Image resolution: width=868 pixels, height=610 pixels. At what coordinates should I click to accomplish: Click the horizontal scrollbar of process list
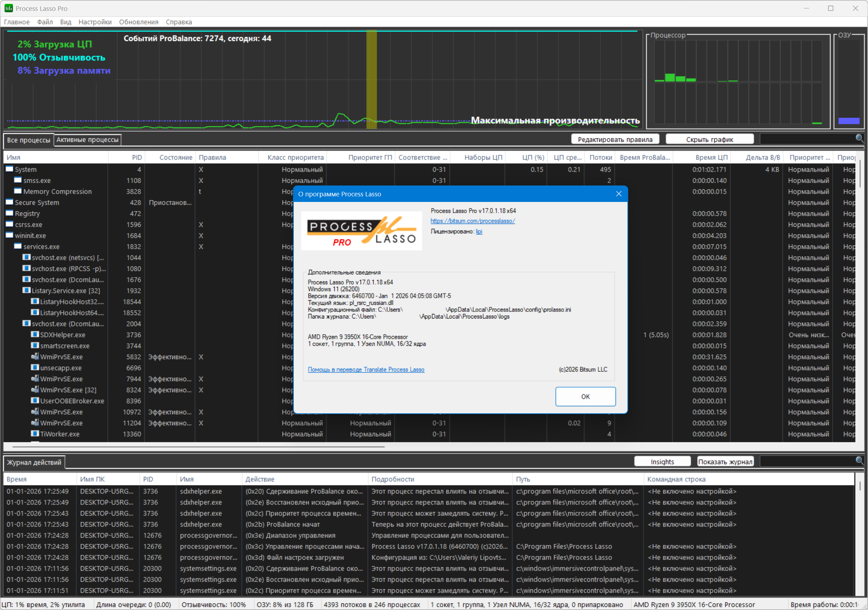(x=199, y=447)
